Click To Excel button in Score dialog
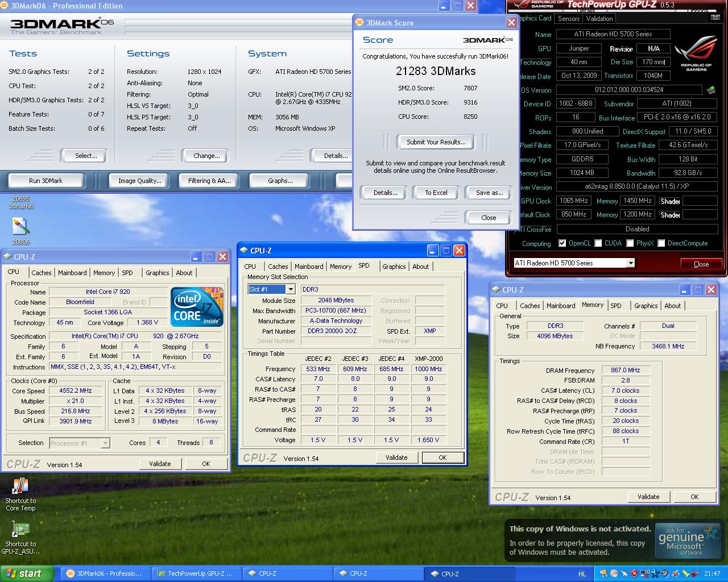The width and height of the screenshot is (728, 582). (436, 193)
